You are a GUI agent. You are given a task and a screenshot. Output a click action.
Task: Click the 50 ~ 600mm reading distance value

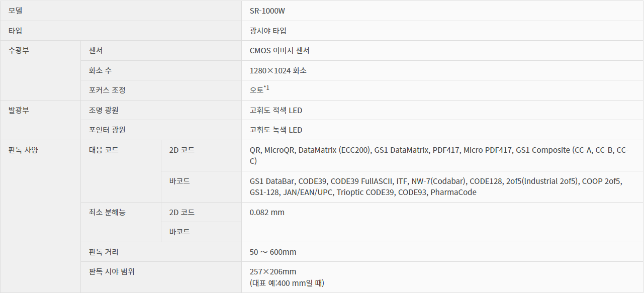(x=273, y=252)
